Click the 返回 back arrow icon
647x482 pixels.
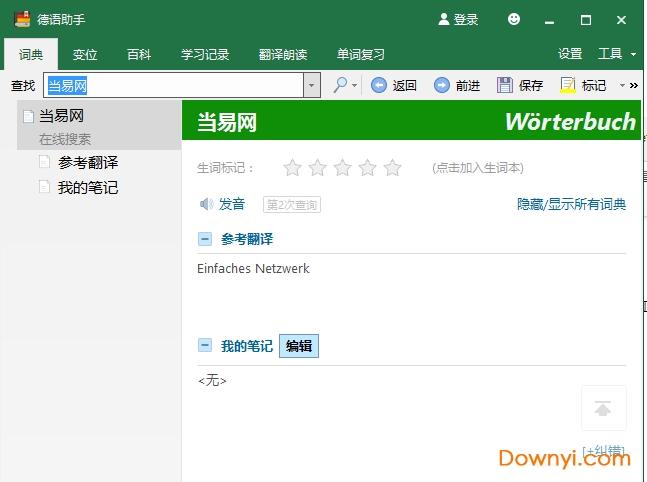tap(379, 86)
